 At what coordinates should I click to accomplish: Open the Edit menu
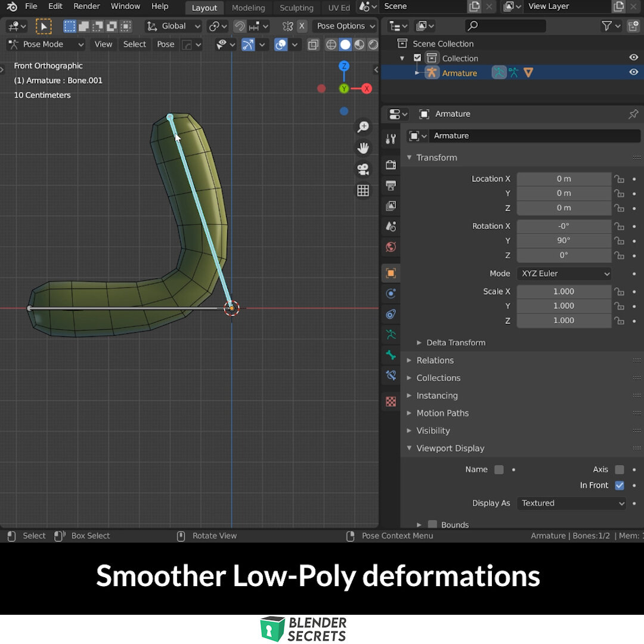tap(55, 7)
